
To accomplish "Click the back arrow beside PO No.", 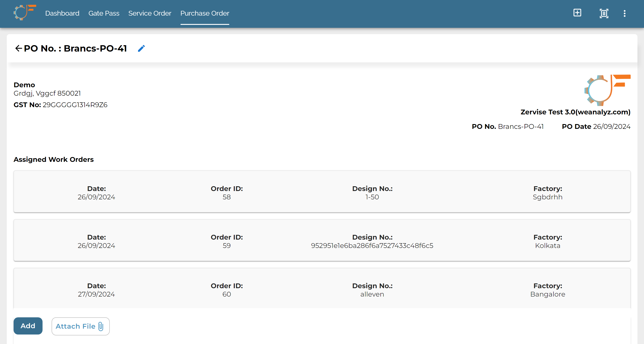I will click(19, 48).
